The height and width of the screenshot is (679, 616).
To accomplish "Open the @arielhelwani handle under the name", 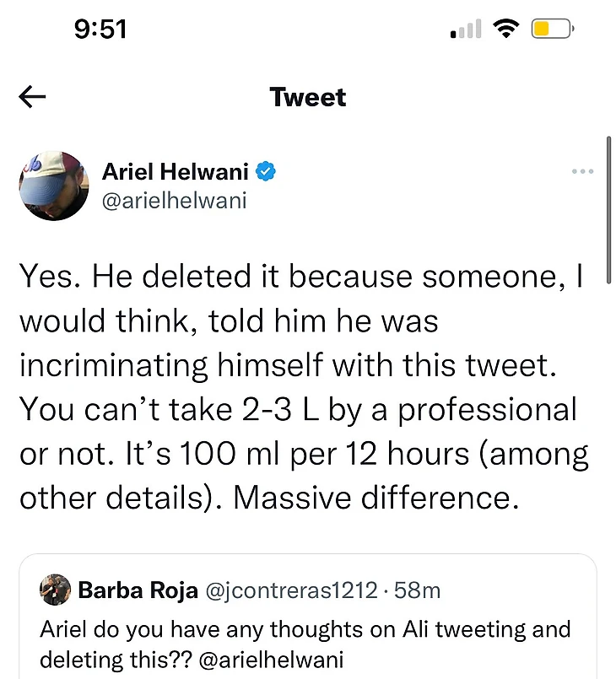I will click(174, 201).
